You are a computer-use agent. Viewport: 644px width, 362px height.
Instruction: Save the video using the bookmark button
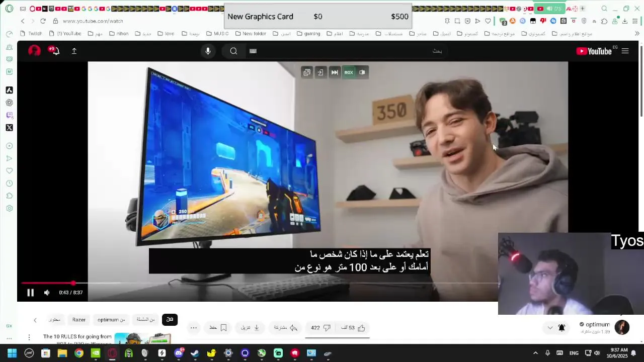(x=218, y=328)
